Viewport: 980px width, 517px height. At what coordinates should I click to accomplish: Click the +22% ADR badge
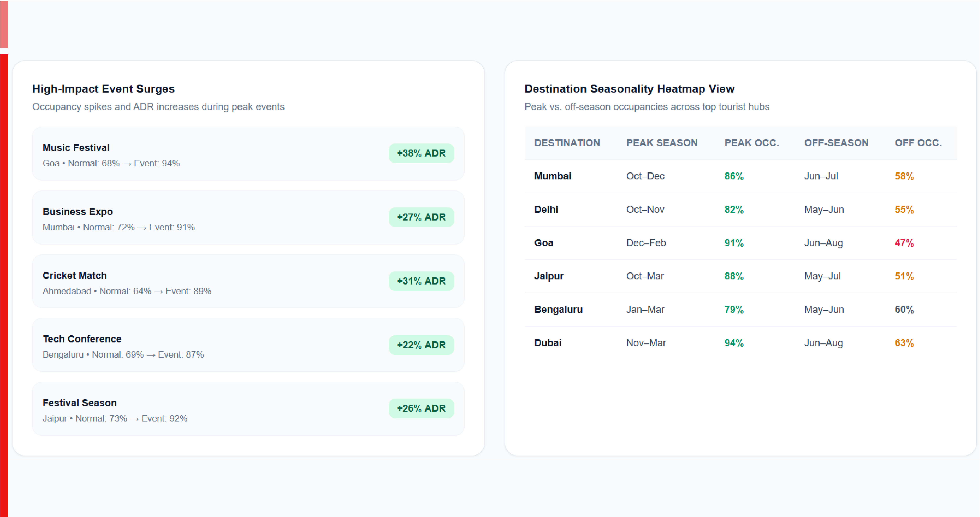pos(421,345)
